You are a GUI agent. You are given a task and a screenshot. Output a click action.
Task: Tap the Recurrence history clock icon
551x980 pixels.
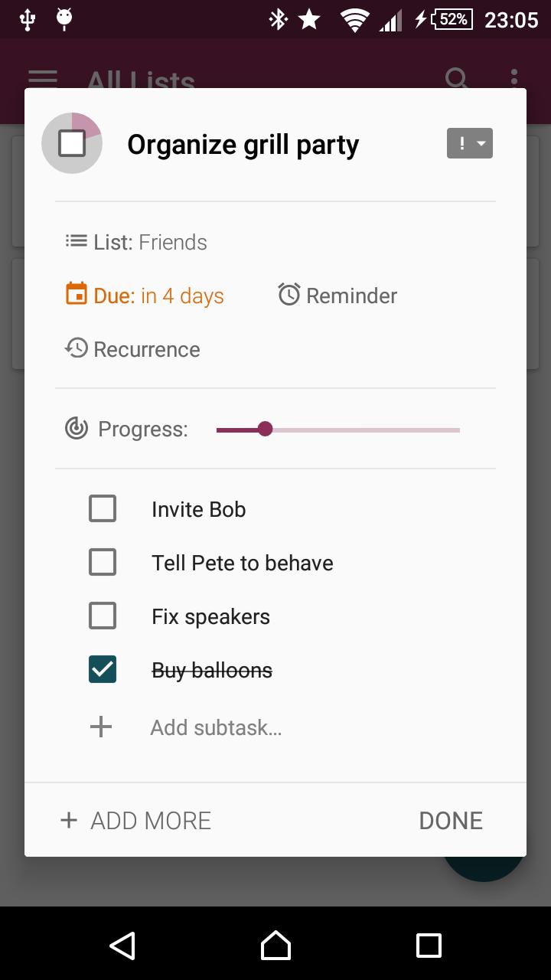coord(77,348)
